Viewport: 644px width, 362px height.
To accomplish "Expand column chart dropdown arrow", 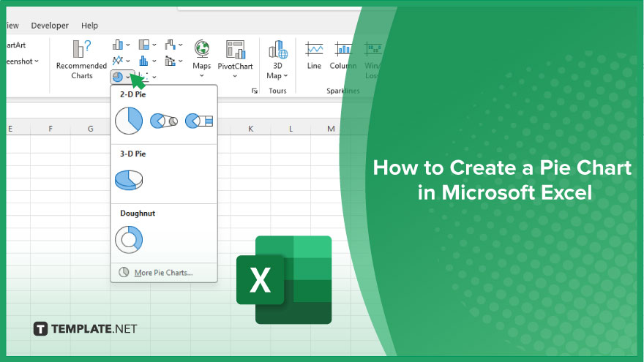I will [x=128, y=45].
